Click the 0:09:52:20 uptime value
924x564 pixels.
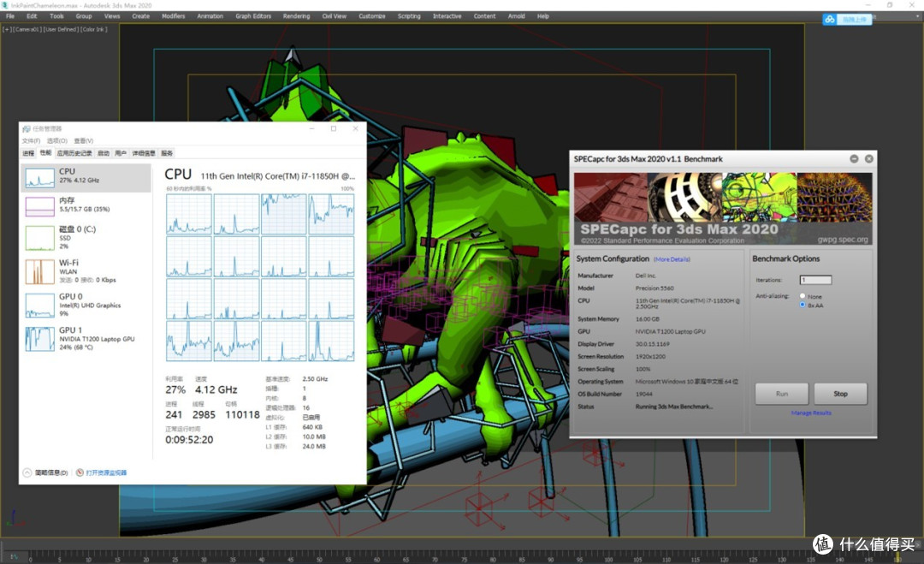tap(189, 440)
